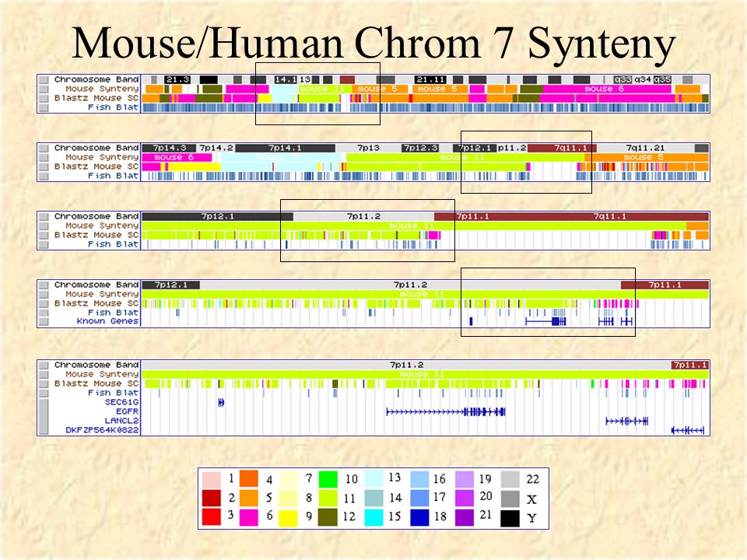Click the 7p14.3 chromosome band

169,148
